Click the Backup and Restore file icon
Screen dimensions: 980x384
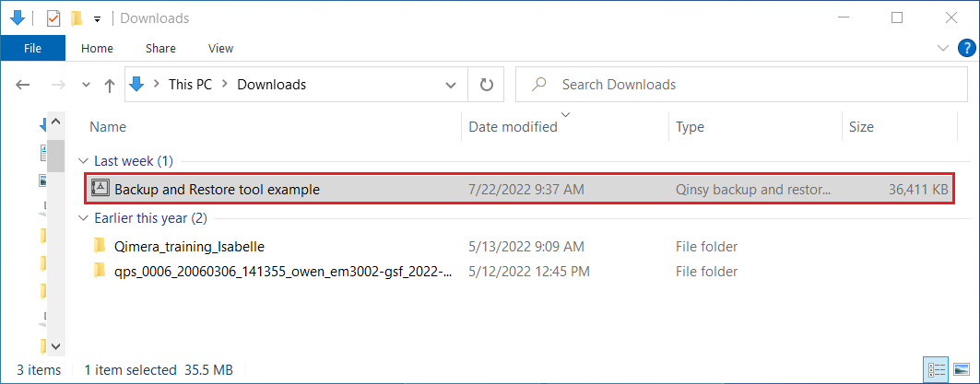click(100, 190)
